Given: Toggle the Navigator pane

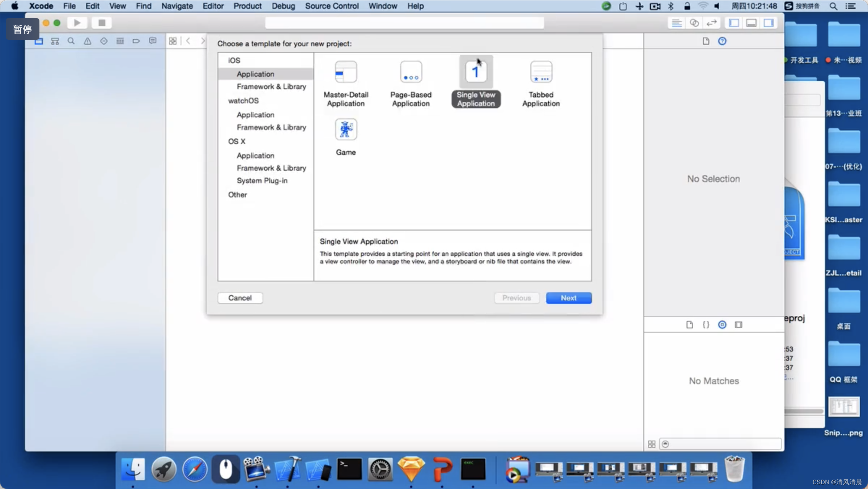Looking at the screenshot, I should point(734,23).
